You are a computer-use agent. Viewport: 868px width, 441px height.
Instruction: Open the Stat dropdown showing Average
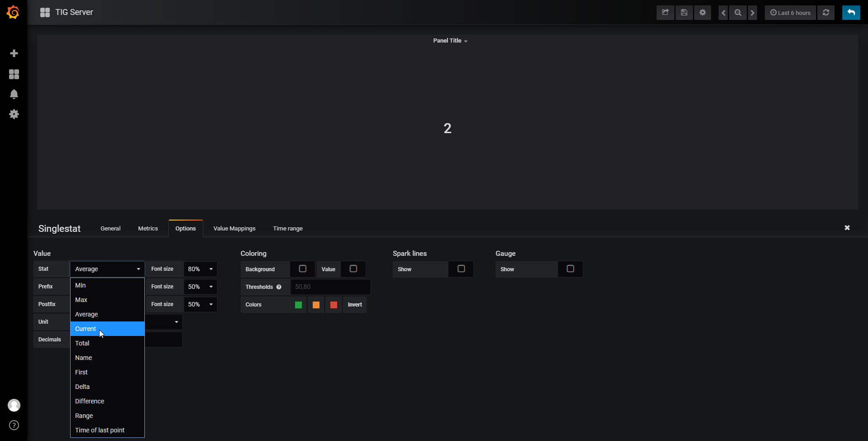(x=107, y=269)
